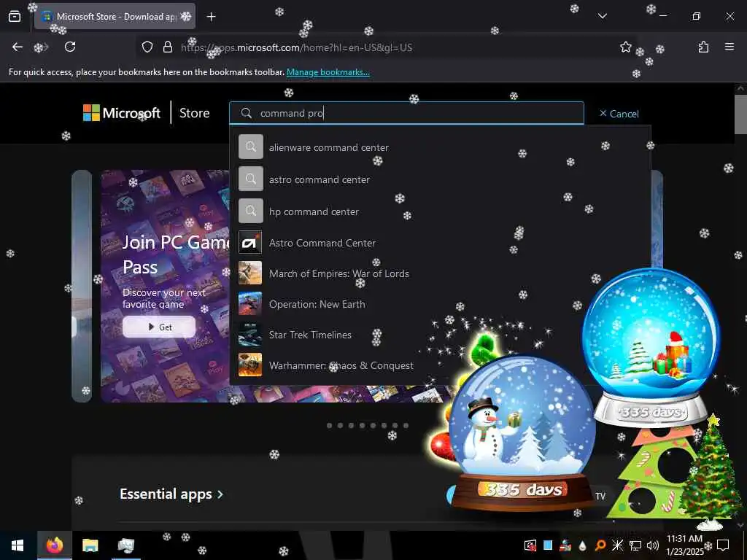This screenshot has height=560, width=747.
Task: Open the Manage bookmarks link
Action: pos(328,72)
